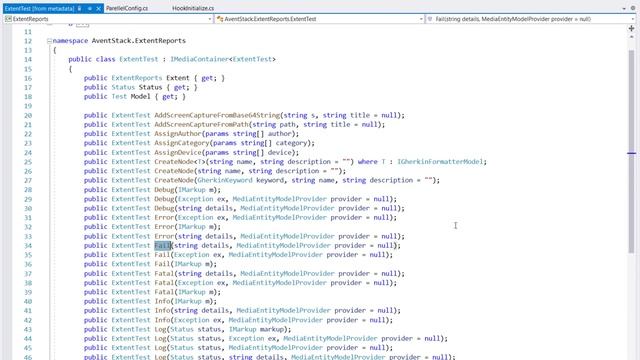The width and height of the screenshot is (640, 360).
Task: Click Debug(IMarkup m) on line 28
Action: coord(187,189)
